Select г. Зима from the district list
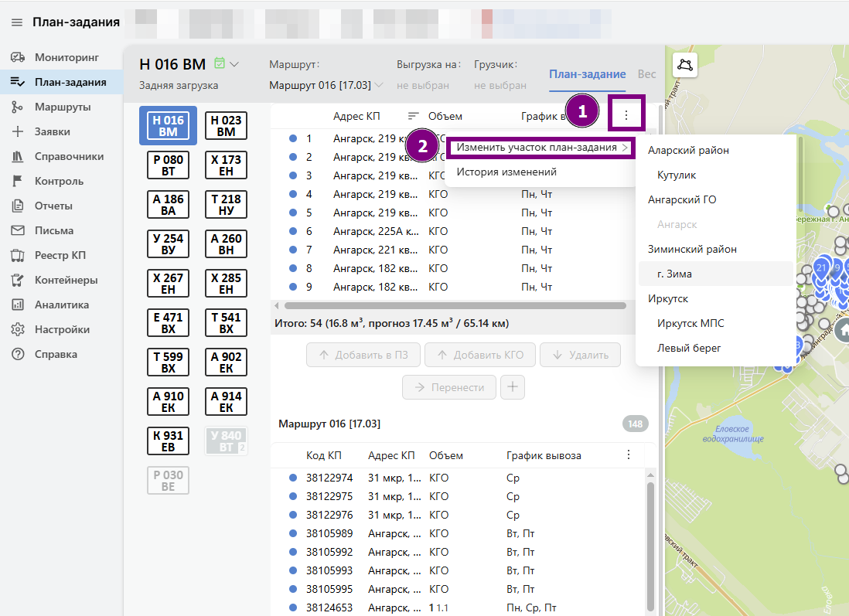The height and width of the screenshot is (616, 849). (674, 274)
